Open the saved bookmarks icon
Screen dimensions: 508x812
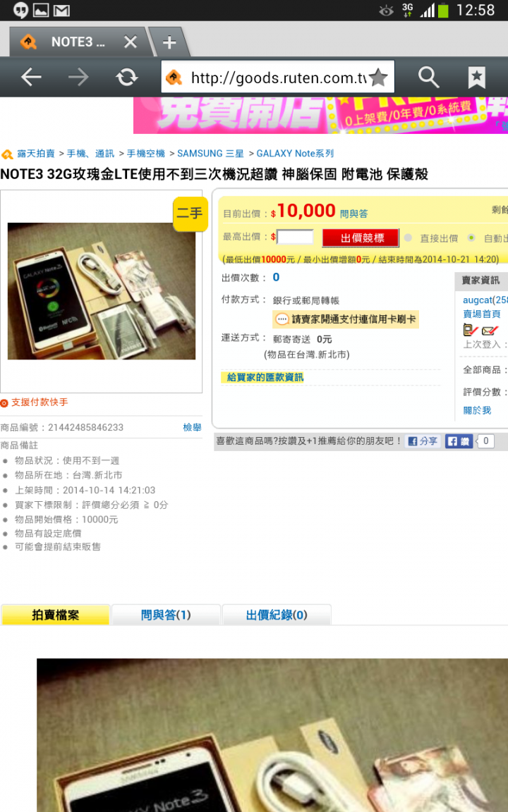click(x=477, y=77)
